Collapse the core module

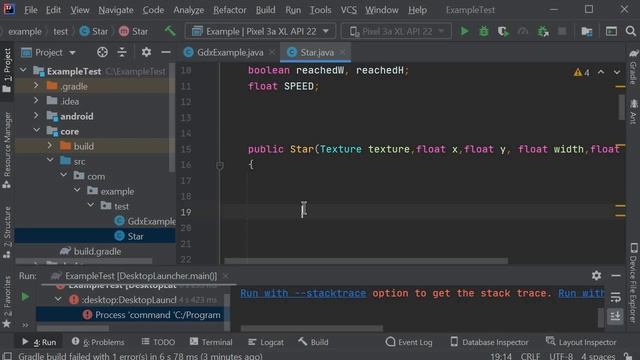pos(36,131)
